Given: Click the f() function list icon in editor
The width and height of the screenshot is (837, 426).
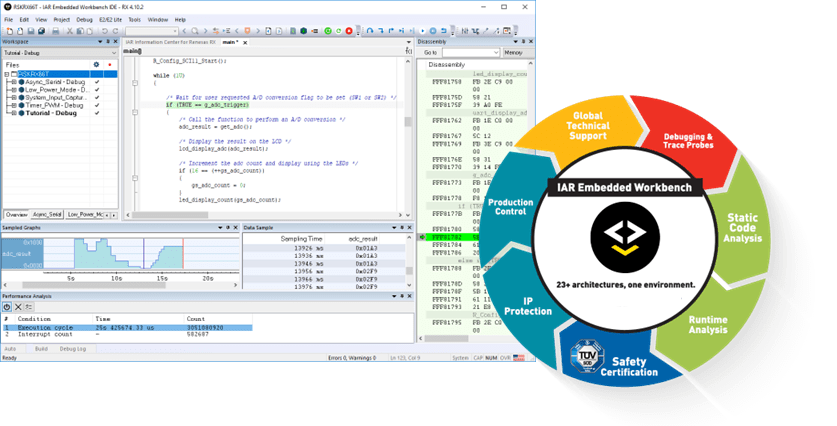Looking at the screenshot, I should 409,51.
